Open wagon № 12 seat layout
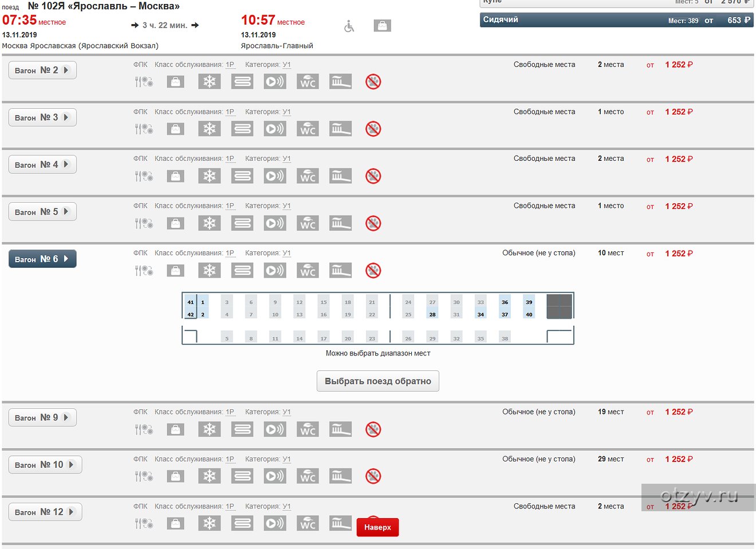Image resolution: width=756 pixels, height=549 pixels. click(x=45, y=512)
